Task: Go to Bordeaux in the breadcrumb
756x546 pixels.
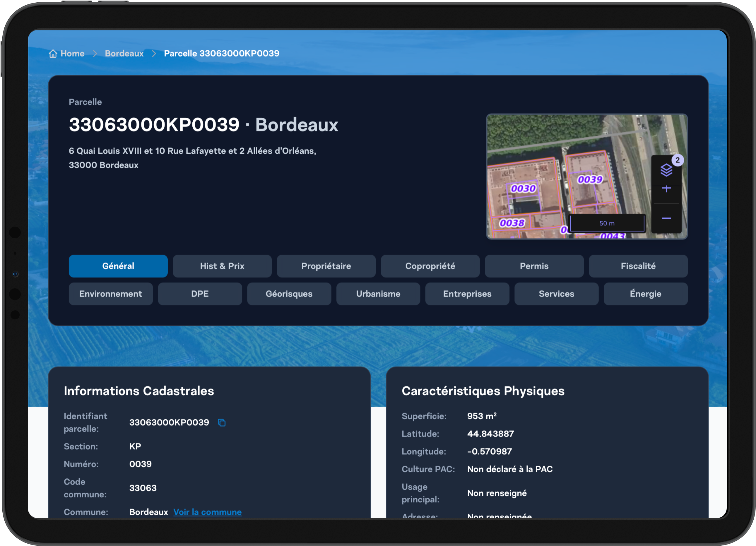Action: point(124,53)
